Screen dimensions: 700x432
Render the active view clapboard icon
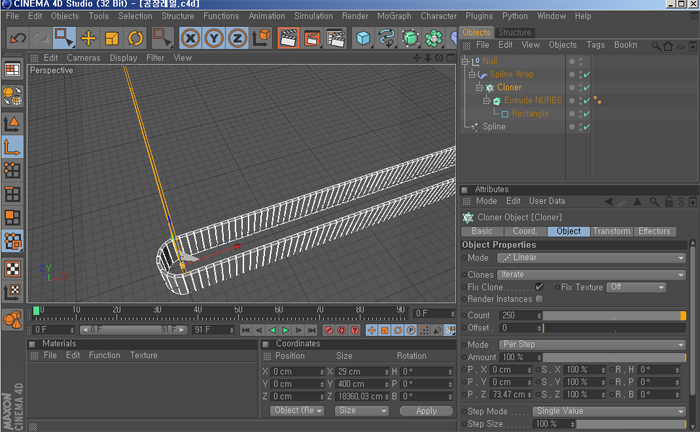[x=288, y=38]
